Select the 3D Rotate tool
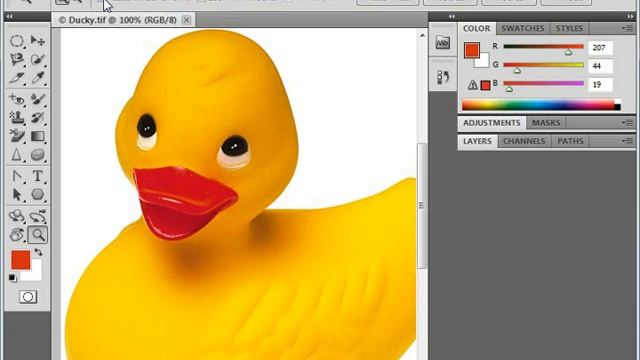 pyautogui.click(x=17, y=216)
